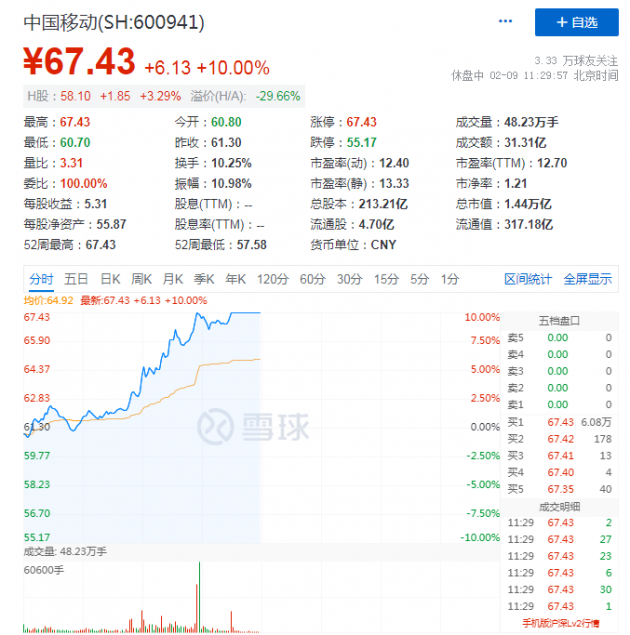Click the 买1 row with 6.08万
The width and height of the screenshot is (630, 635).
tap(559, 422)
